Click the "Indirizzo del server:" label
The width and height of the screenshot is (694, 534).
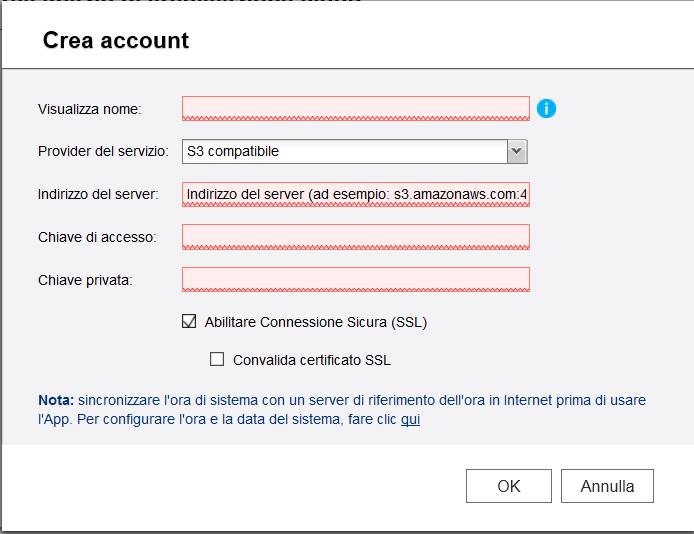click(98, 194)
